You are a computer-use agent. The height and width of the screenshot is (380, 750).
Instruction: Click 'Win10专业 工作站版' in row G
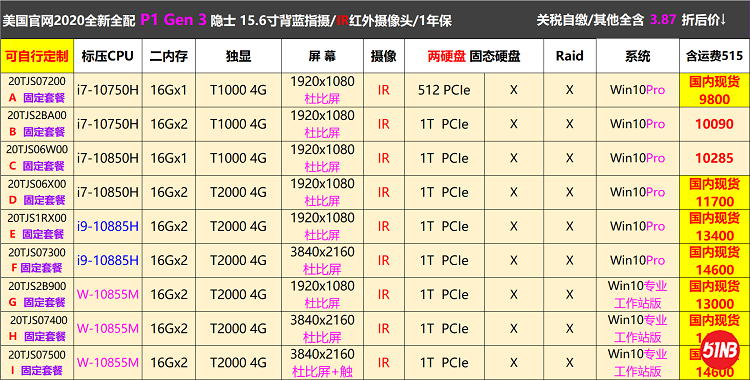(x=638, y=295)
